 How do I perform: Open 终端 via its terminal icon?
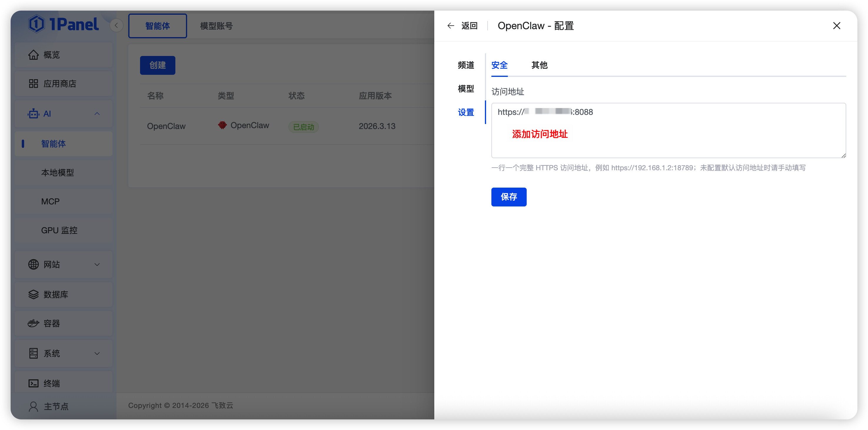point(33,383)
